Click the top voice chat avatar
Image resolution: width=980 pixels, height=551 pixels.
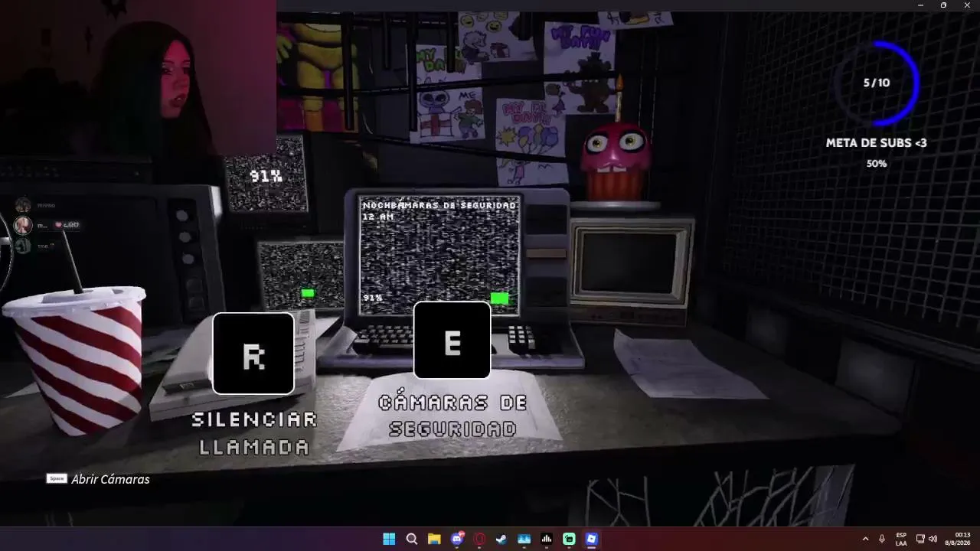pos(24,204)
